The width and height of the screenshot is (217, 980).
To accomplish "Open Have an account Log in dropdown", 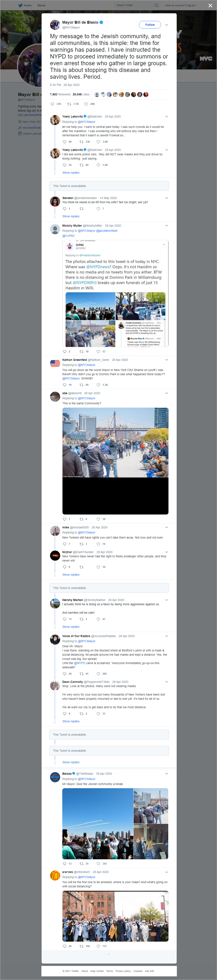I will (180, 5).
